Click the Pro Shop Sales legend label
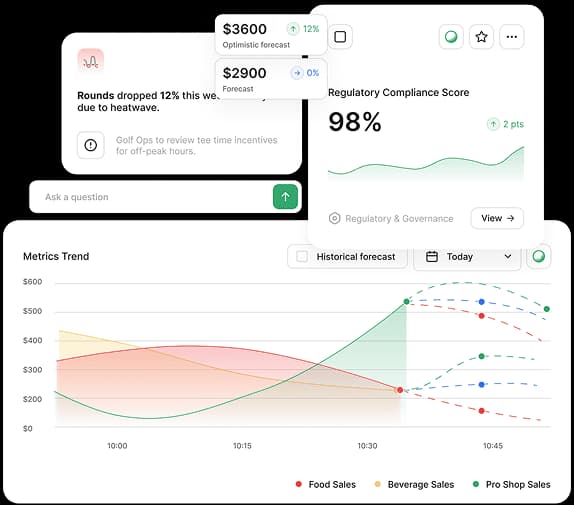This screenshot has width=574, height=505. click(518, 485)
